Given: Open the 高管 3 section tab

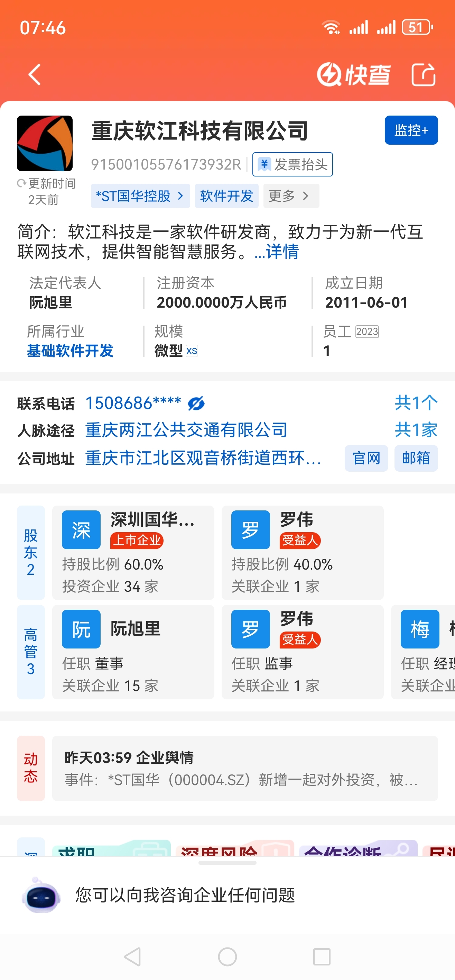Looking at the screenshot, I should coord(31,652).
